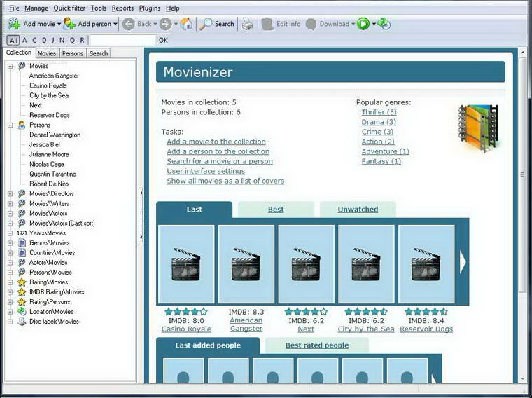532x398 pixels.
Task: Click the star icon of Rating\Persons
Action: [22, 302]
